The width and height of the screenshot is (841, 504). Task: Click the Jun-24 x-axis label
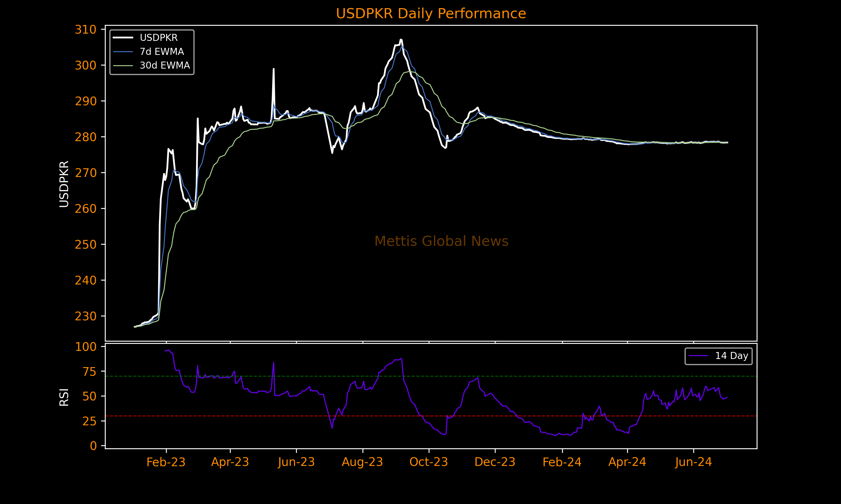[x=693, y=462]
